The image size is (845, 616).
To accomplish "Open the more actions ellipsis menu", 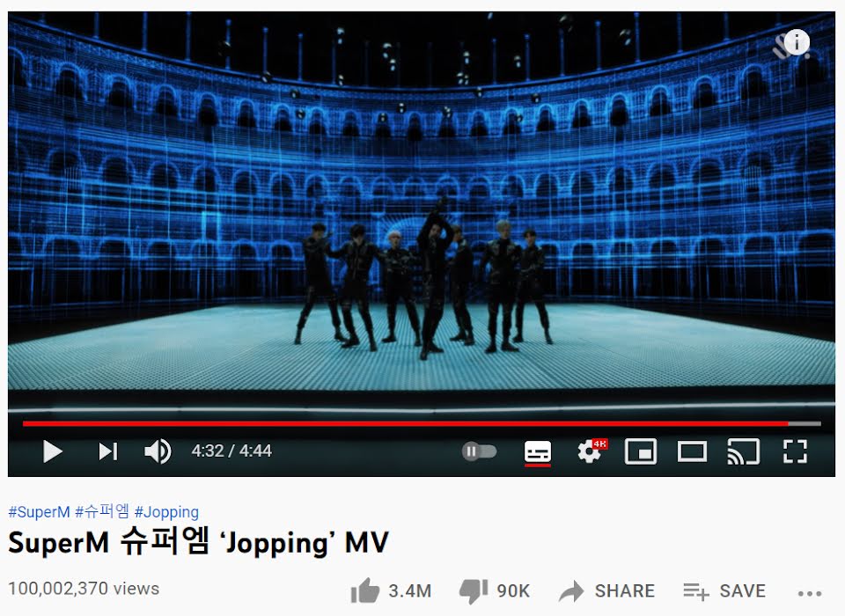I will click(810, 593).
